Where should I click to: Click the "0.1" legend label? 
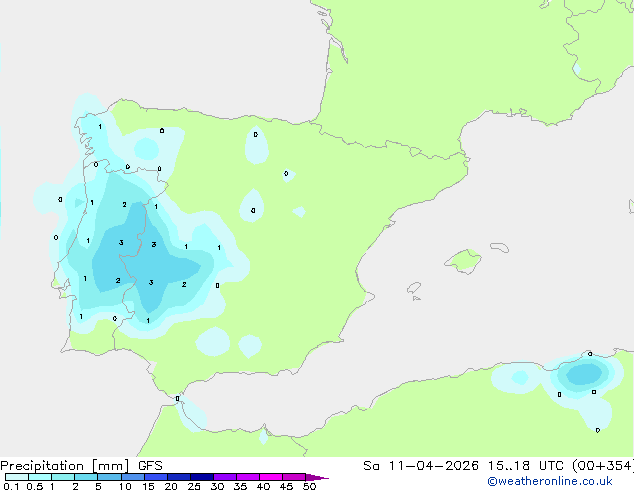pyautogui.click(x=11, y=486)
